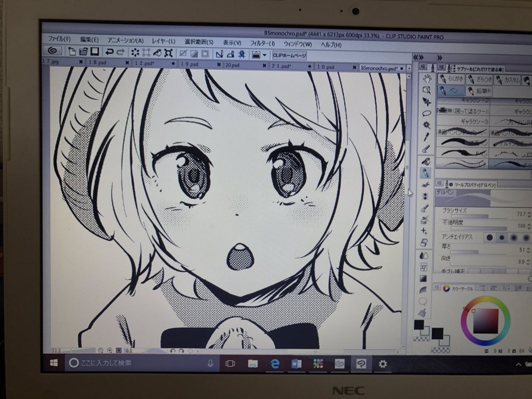The image size is (532, 399).
Task: Click the ブラシサイズ 73.7 stepper arrows
Action: 529,214
